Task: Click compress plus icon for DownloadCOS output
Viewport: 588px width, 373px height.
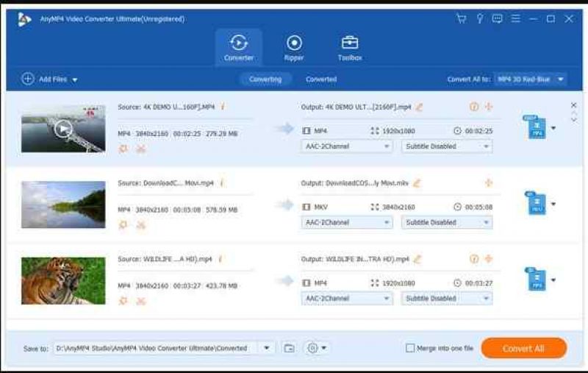Action: click(x=489, y=182)
